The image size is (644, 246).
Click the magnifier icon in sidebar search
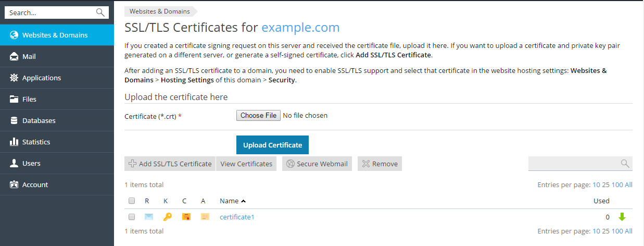[100, 13]
